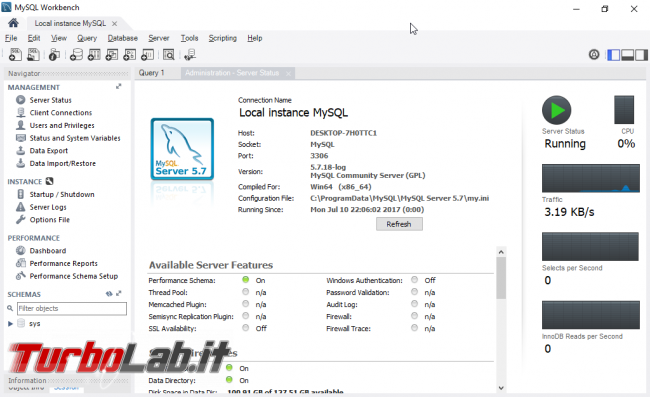The height and width of the screenshot is (397, 650).
Task: Open the Server menu
Action: click(159, 38)
